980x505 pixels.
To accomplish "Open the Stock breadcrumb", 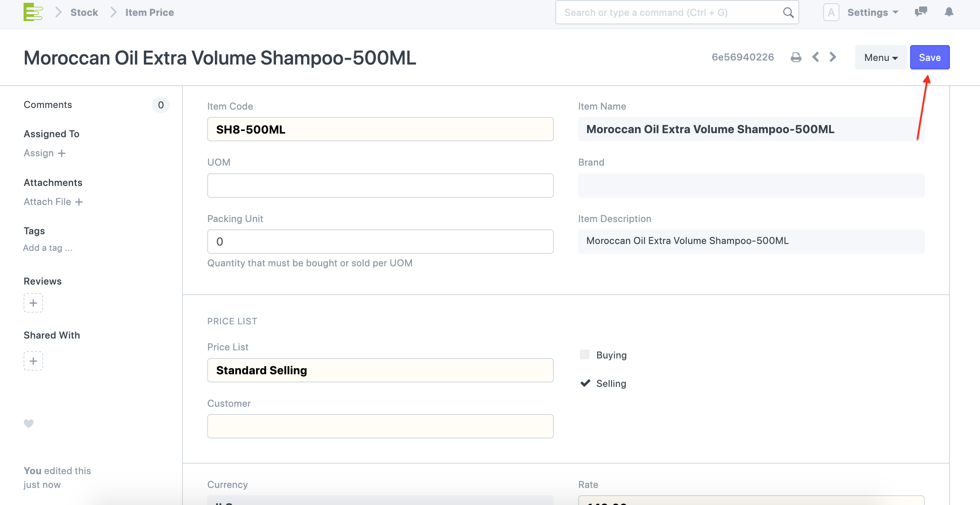I will click(x=84, y=13).
